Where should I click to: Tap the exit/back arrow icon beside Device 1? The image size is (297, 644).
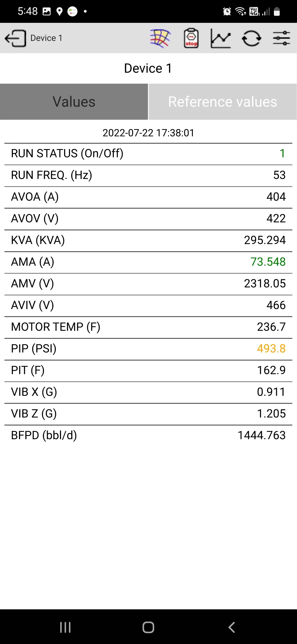pyautogui.click(x=15, y=38)
